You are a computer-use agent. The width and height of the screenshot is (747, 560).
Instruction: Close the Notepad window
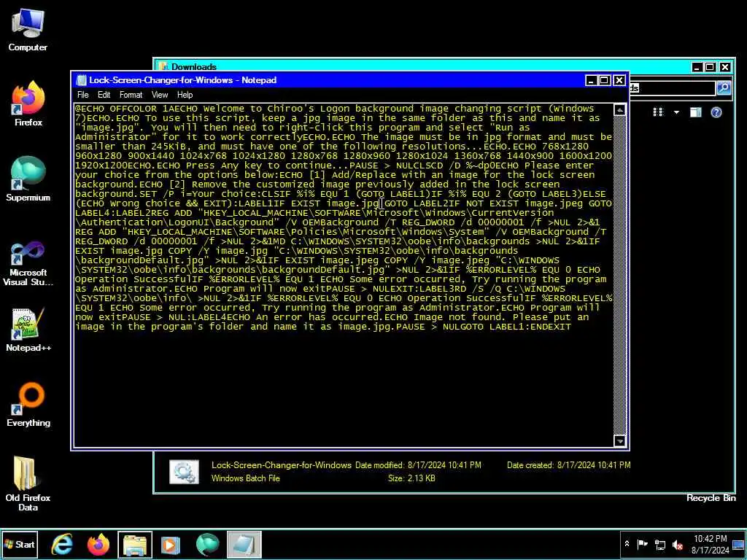(619, 80)
